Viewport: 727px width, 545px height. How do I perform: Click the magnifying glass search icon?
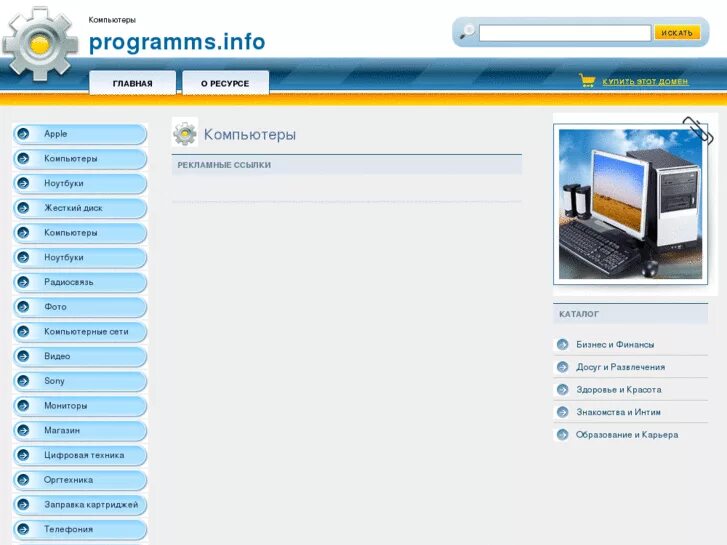pyautogui.click(x=467, y=32)
